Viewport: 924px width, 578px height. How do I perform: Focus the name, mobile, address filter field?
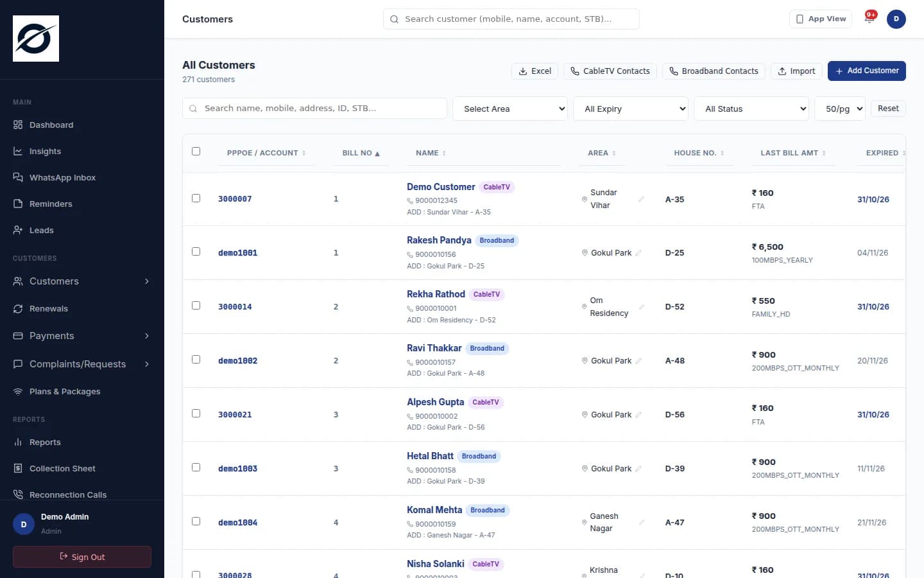314,108
